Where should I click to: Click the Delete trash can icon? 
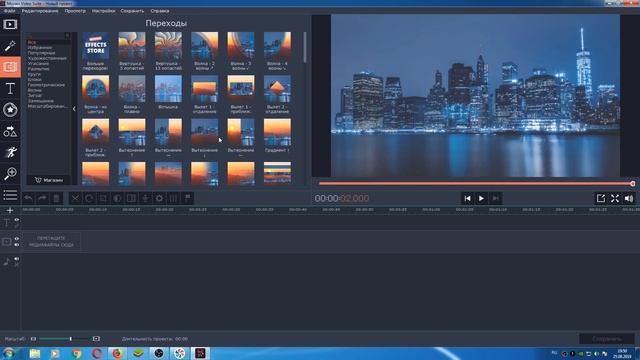[x=56, y=198]
